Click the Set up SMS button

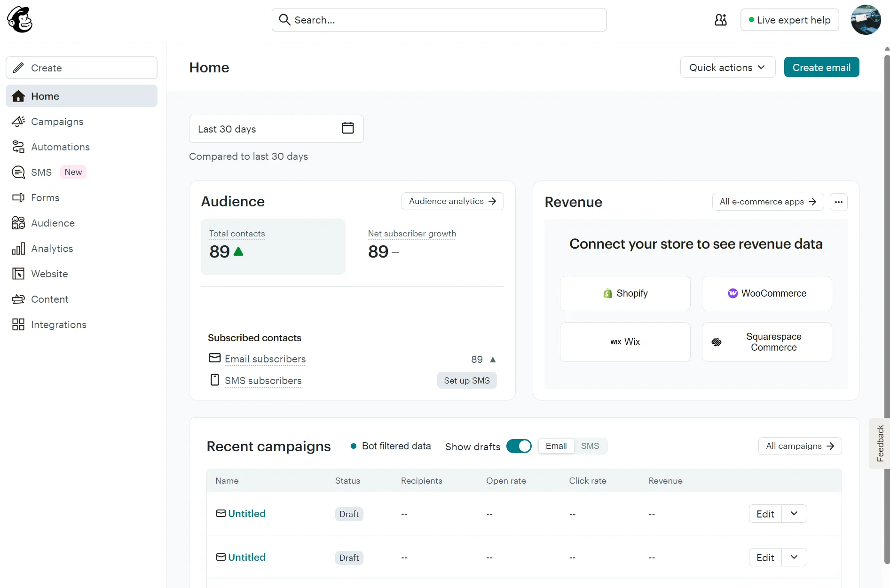pos(467,380)
